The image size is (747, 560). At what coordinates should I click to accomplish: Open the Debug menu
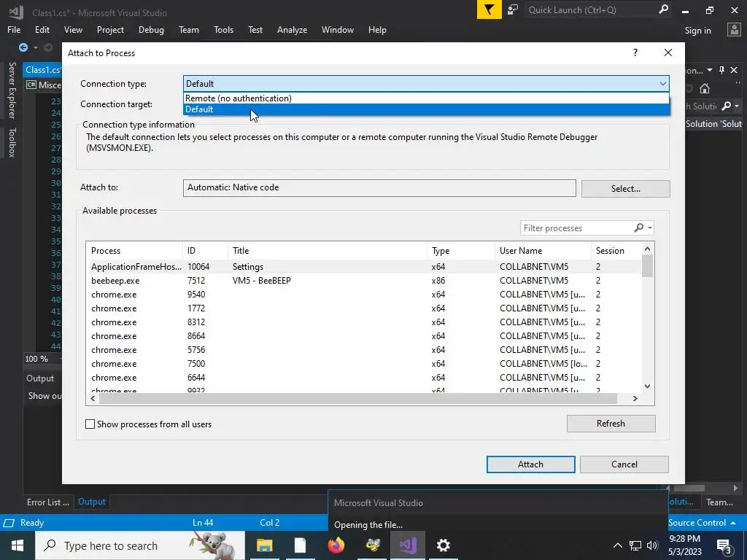[x=151, y=29]
